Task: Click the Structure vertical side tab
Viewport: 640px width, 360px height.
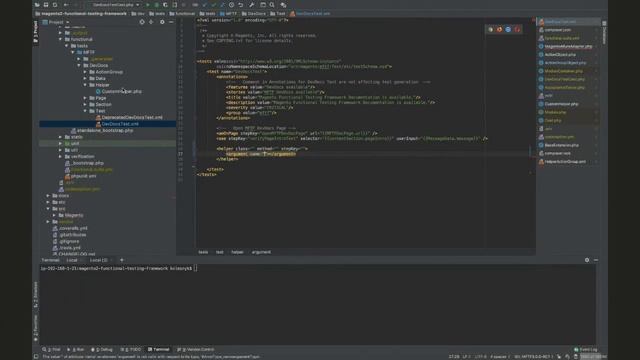Action: pyautogui.click(x=36, y=296)
